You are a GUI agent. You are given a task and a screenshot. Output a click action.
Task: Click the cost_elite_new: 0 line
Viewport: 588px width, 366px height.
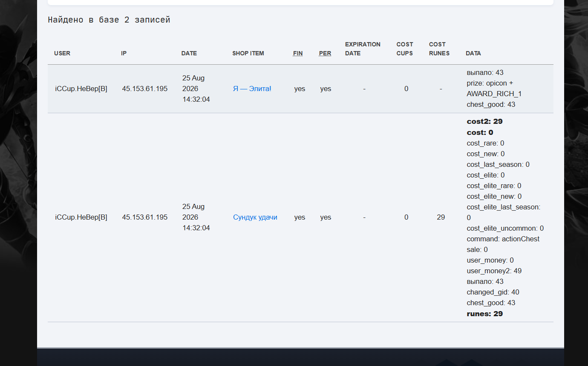tap(494, 196)
